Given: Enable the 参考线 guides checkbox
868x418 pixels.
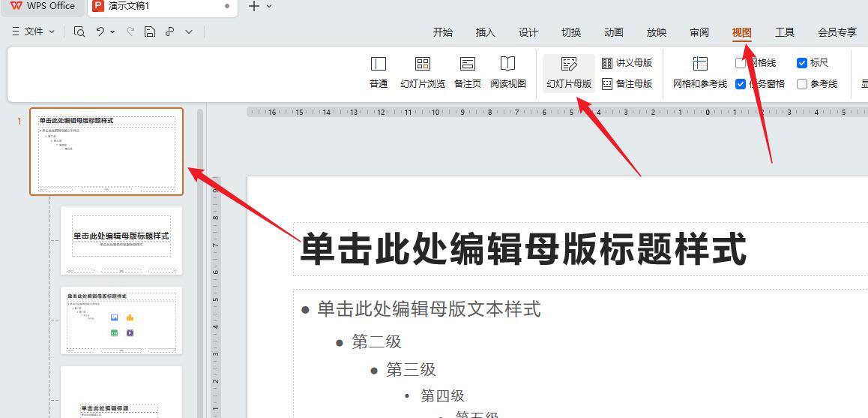Looking at the screenshot, I should click(802, 84).
